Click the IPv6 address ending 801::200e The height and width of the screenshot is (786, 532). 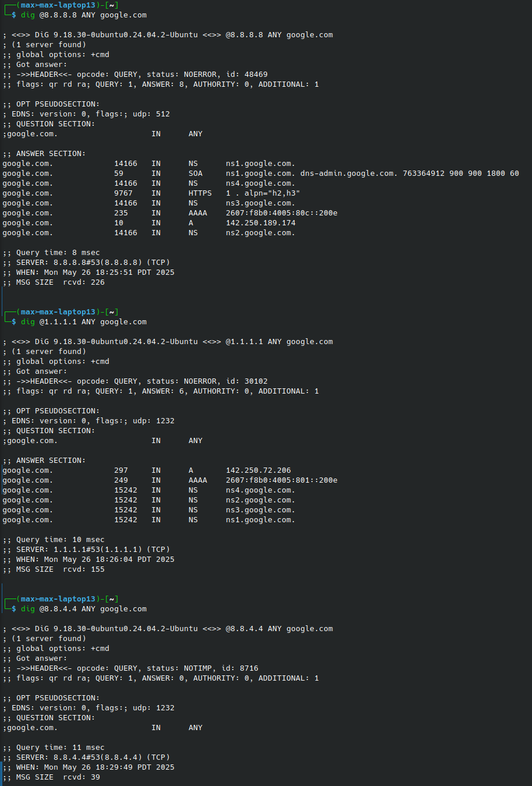click(x=281, y=480)
